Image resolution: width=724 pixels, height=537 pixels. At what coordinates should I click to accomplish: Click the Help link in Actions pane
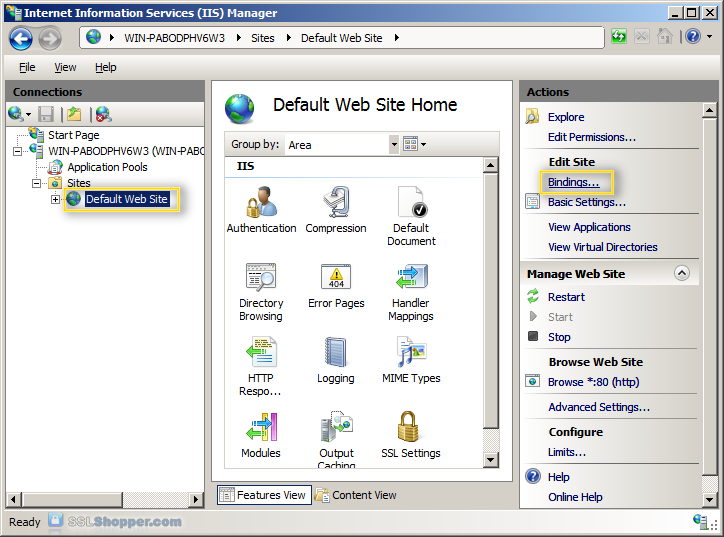[559, 477]
